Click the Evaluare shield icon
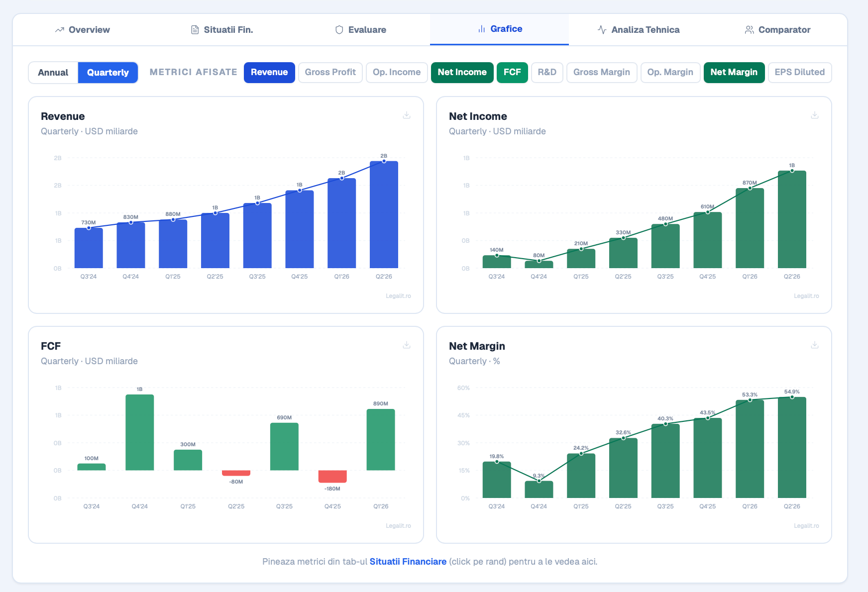 339,30
